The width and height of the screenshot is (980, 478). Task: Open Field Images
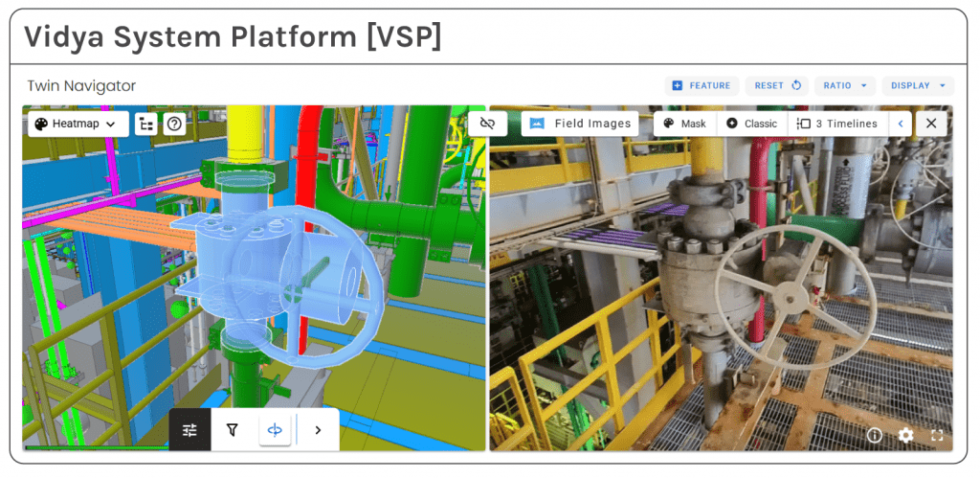pos(580,124)
